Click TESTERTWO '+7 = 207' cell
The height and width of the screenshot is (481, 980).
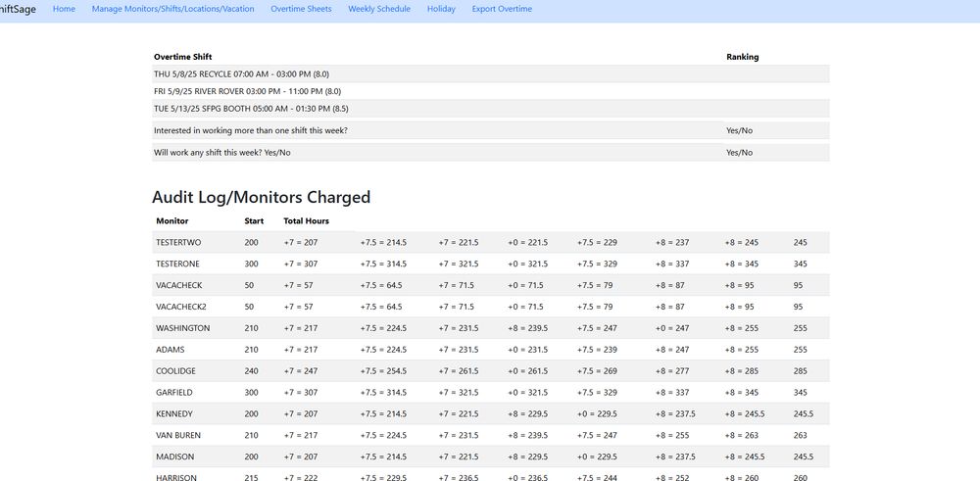click(x=301, y=242)
